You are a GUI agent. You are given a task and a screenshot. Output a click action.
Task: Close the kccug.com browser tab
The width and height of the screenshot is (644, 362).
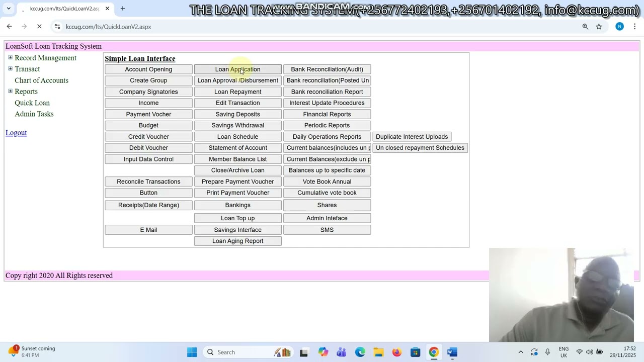(x=107, y=9)
